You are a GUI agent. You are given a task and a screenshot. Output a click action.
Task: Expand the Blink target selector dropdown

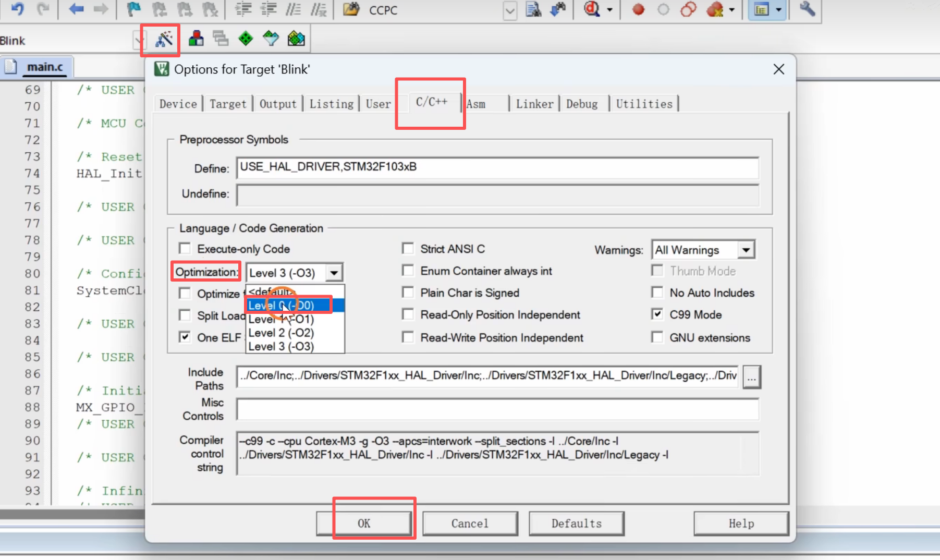point(138,40)
